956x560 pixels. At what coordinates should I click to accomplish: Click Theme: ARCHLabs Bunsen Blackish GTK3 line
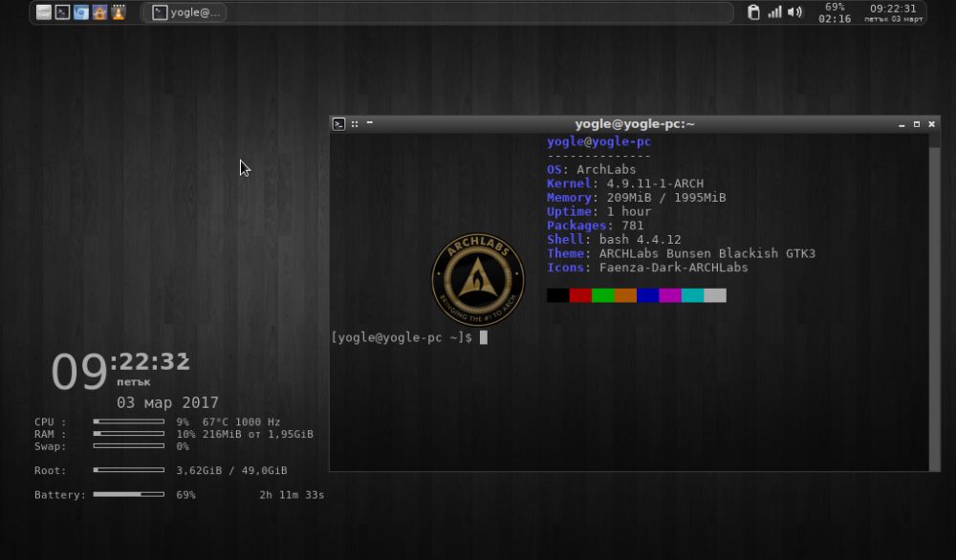pyautogui.click(x=681, y=253)
